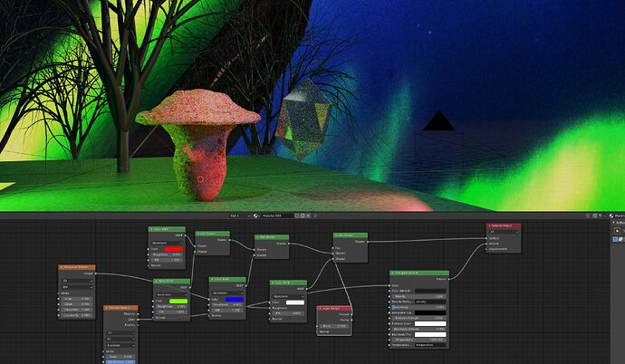Image resolution: width=625 pixels, height=364 pixels.
Task: Click the material sphere icon beside the material name
Action: click(x=255, y=216)
